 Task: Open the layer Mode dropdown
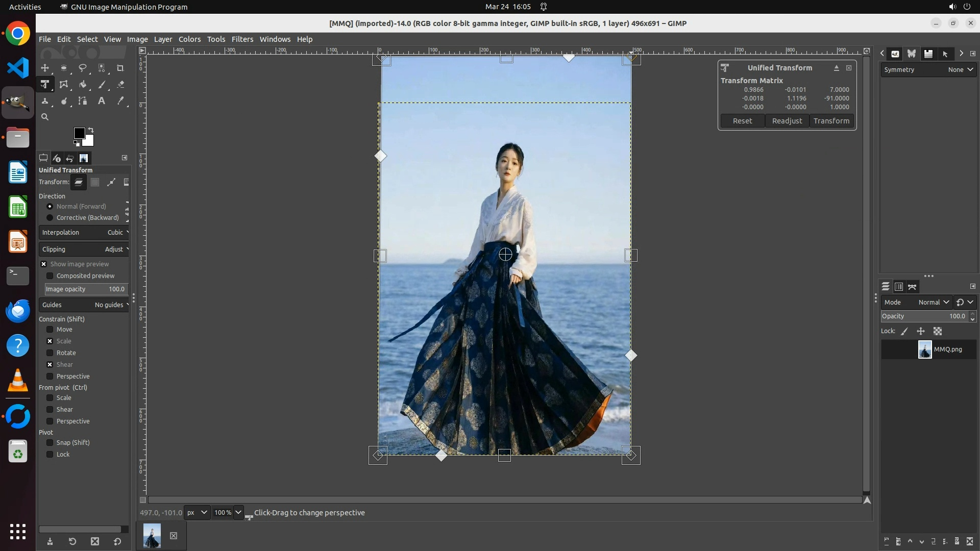tap(916, 303)
